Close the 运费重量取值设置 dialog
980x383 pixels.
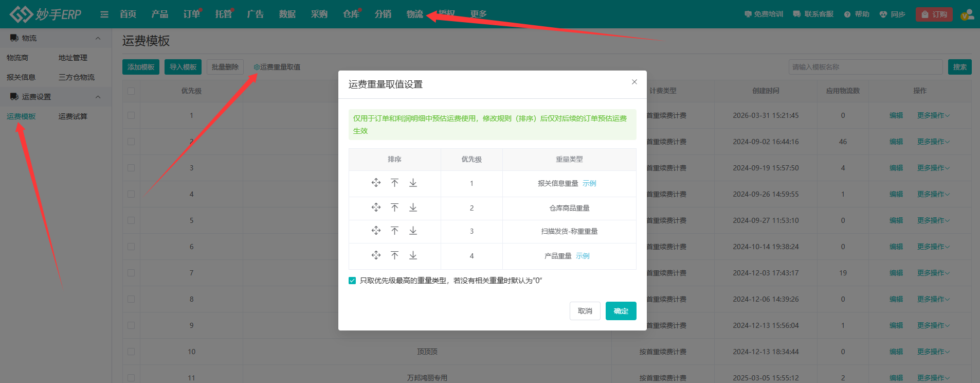[x=634, y=82]
